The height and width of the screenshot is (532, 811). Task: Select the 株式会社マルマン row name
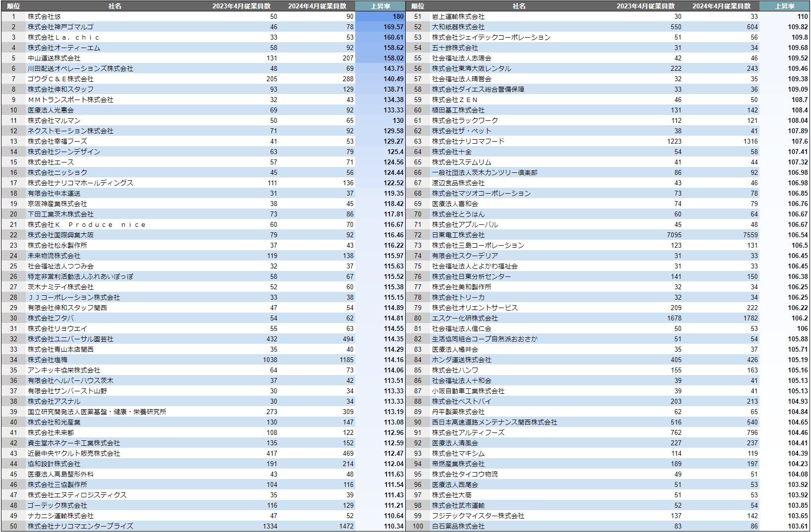pyautogui.click(x=54, y=120)
